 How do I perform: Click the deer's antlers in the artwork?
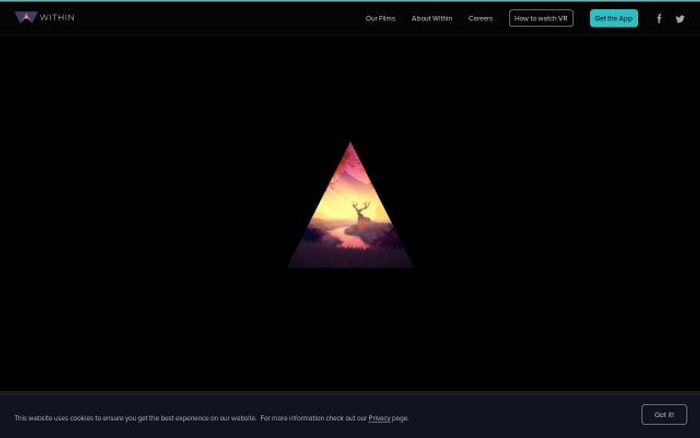[360, 205]
